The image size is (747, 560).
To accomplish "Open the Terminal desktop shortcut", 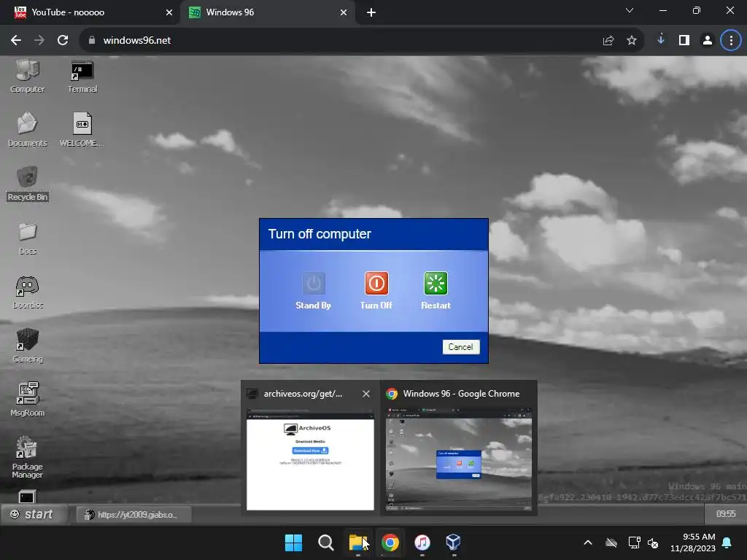I will (82, 76).
